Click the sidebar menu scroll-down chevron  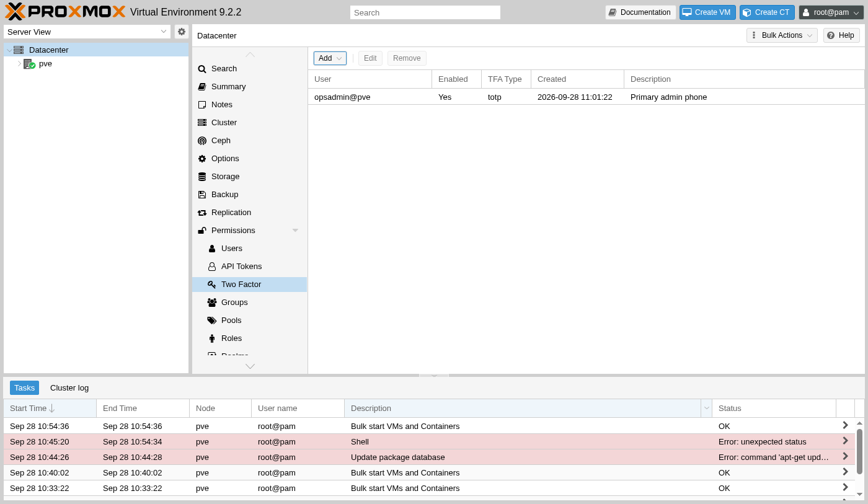(x=250, y=366)
